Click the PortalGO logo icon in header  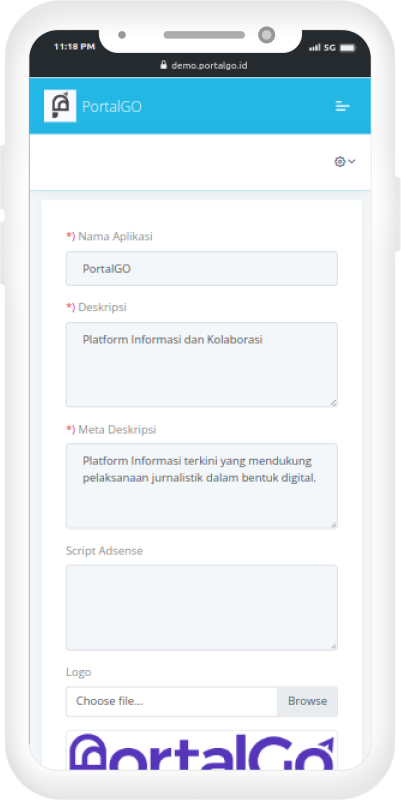pyautogui.click(x=60, y=106)
